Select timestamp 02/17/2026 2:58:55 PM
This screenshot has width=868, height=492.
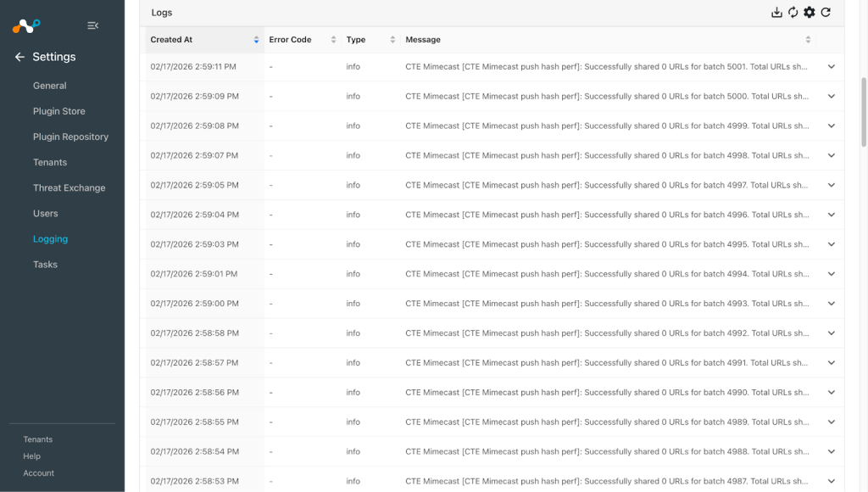tap(194, 422)
